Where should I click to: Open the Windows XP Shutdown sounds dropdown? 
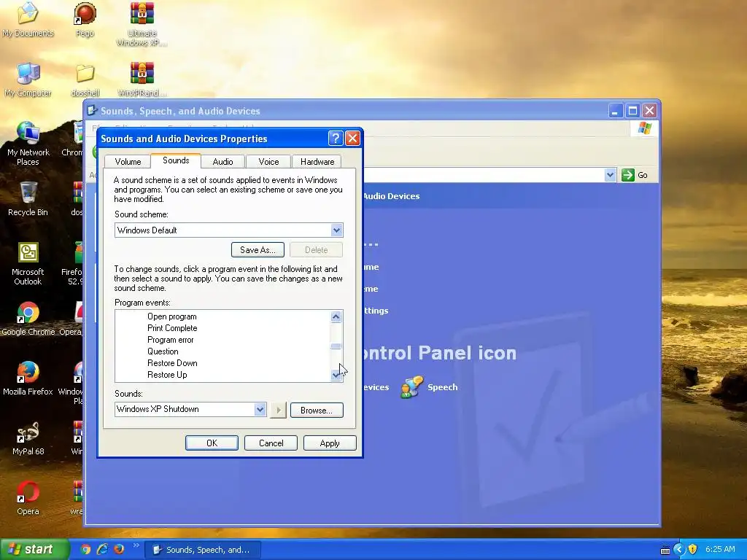pos(260,409)
